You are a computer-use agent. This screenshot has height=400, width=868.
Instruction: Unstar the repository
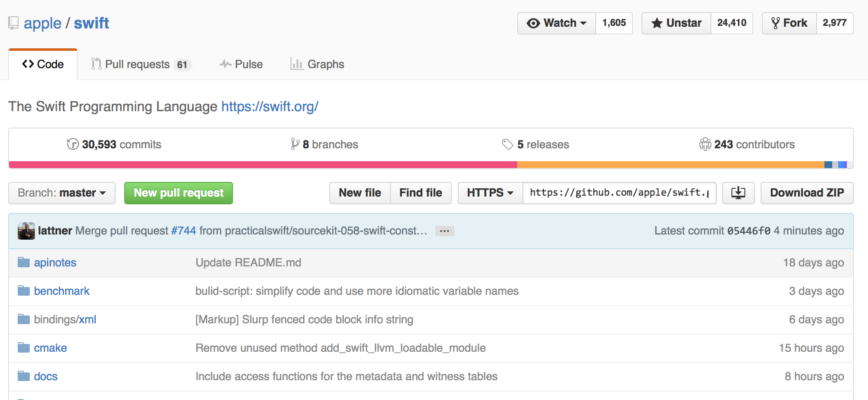point(676,23)
